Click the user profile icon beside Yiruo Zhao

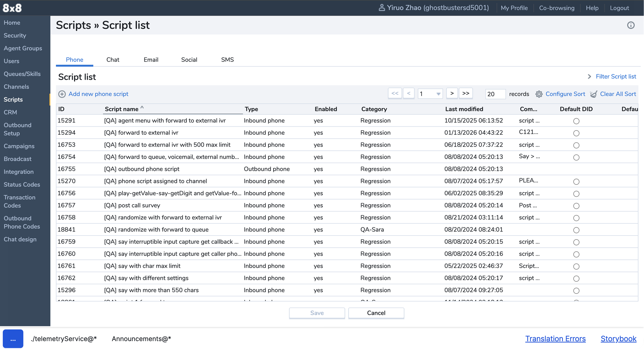(381, 8)
